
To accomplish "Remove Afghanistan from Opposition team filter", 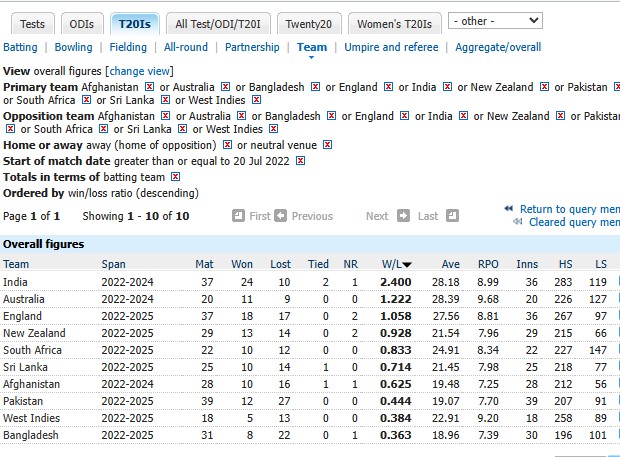I will (x=165, y=116).
